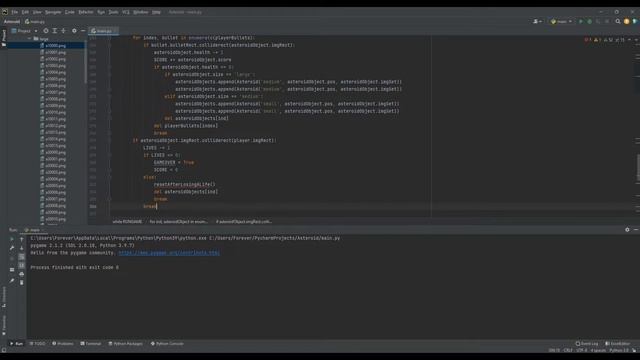Click 'while RUNGAME' breadcrumb below editor

pos(127,222)
